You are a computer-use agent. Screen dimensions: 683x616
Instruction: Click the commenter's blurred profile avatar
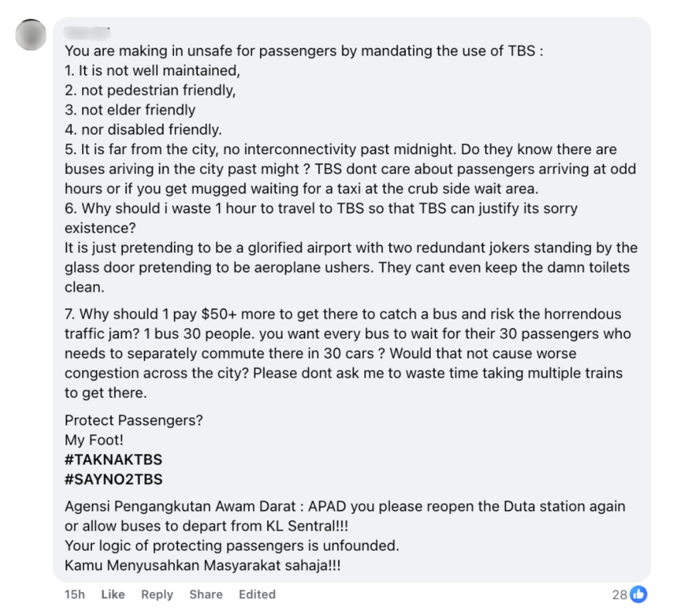[x=31, y=35]
